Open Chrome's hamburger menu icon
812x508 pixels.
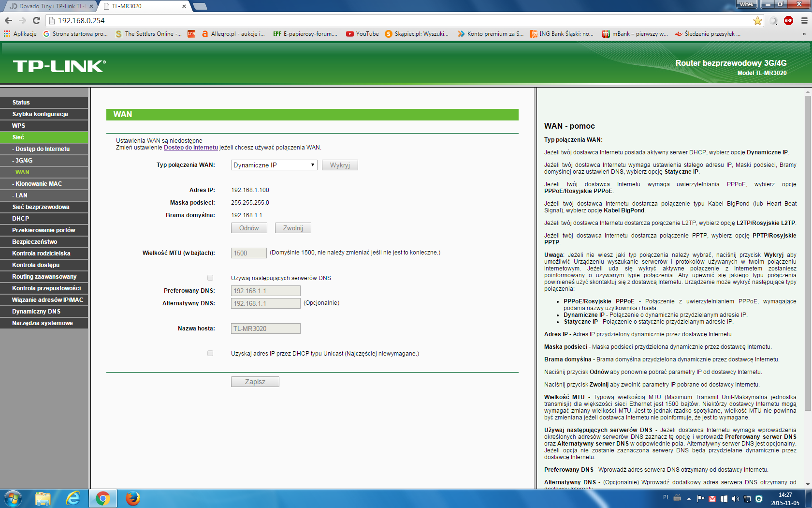click(x=804, y=20)
